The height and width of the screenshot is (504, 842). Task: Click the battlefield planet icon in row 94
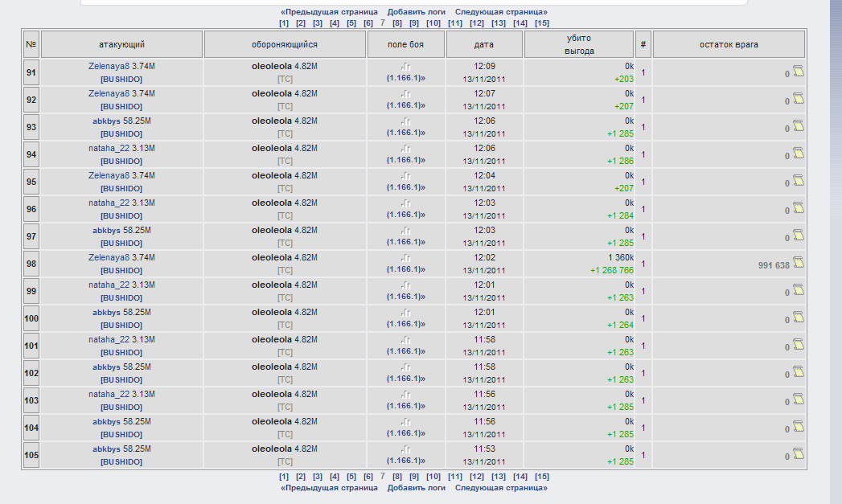click(406, 148)
